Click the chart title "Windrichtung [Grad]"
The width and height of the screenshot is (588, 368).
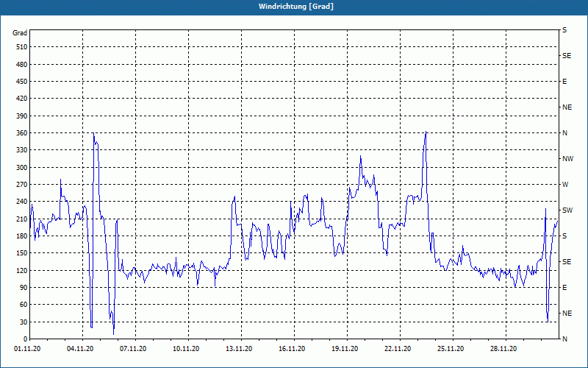coord(296,7)
